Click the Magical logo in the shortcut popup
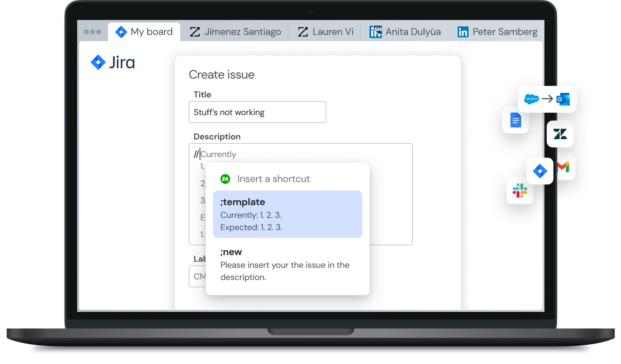The height and width of the screenshot is (364, 621). [225, 179]
